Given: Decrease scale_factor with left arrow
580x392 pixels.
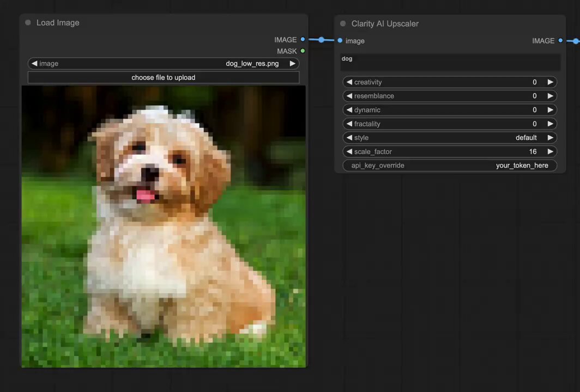Looking at the screenshot, I should pyautogui.click(x=349, y=151).
